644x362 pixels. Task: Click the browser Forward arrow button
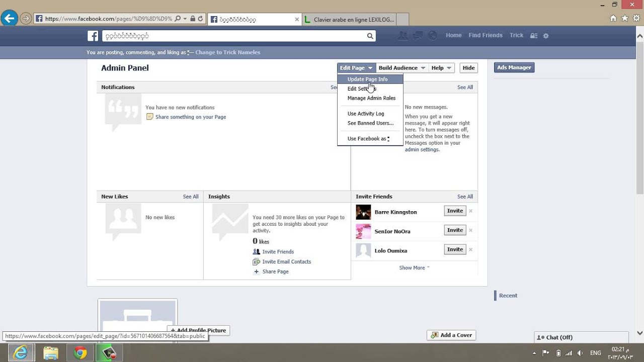26,19
